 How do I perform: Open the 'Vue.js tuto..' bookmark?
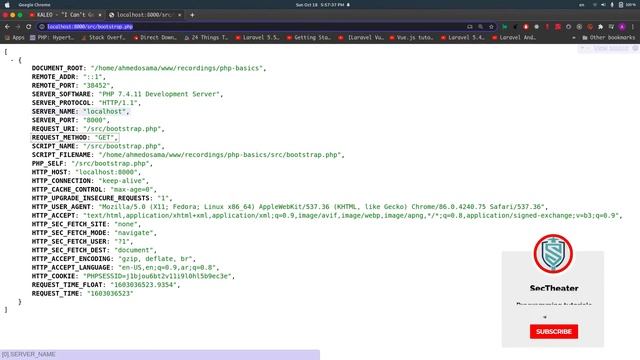coord(412,38)
